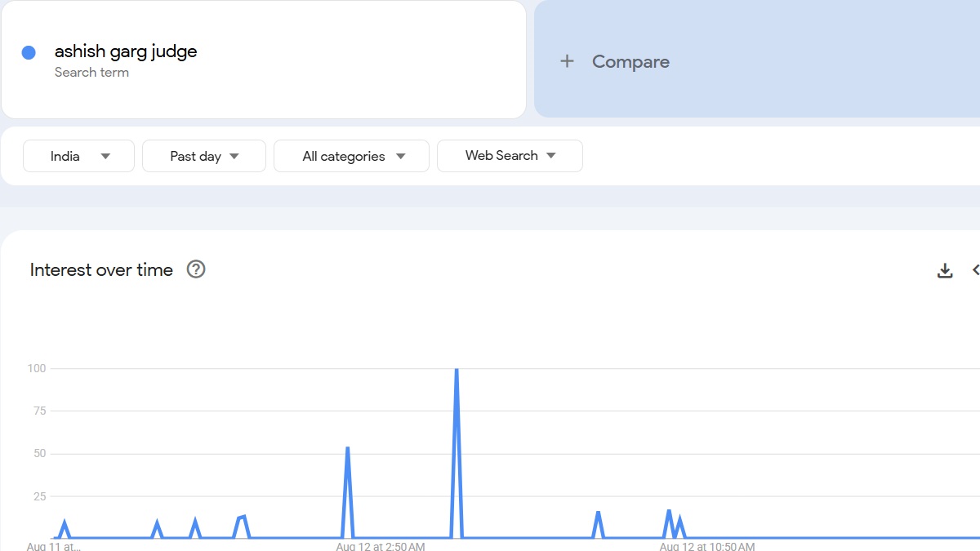Click the blue dot beside the search term

(x=29, y=52)
